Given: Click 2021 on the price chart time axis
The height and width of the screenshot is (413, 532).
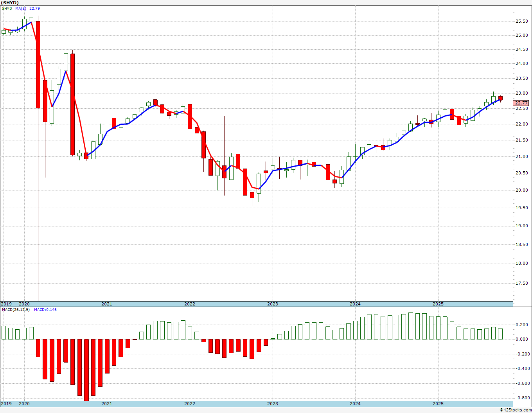Looking at the screenshot, I should 107,304.
